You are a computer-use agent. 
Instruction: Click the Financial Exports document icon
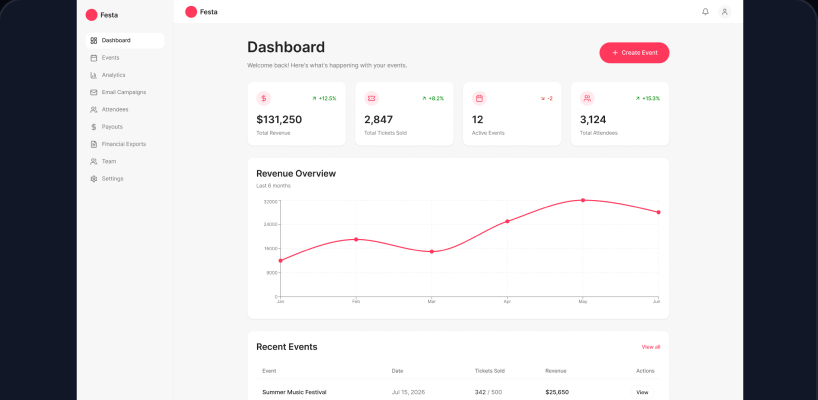tap(93, 144)
